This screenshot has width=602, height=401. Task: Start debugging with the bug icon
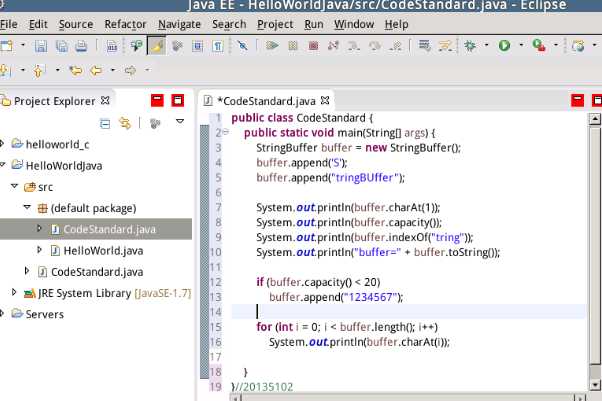tap(470, 46)
